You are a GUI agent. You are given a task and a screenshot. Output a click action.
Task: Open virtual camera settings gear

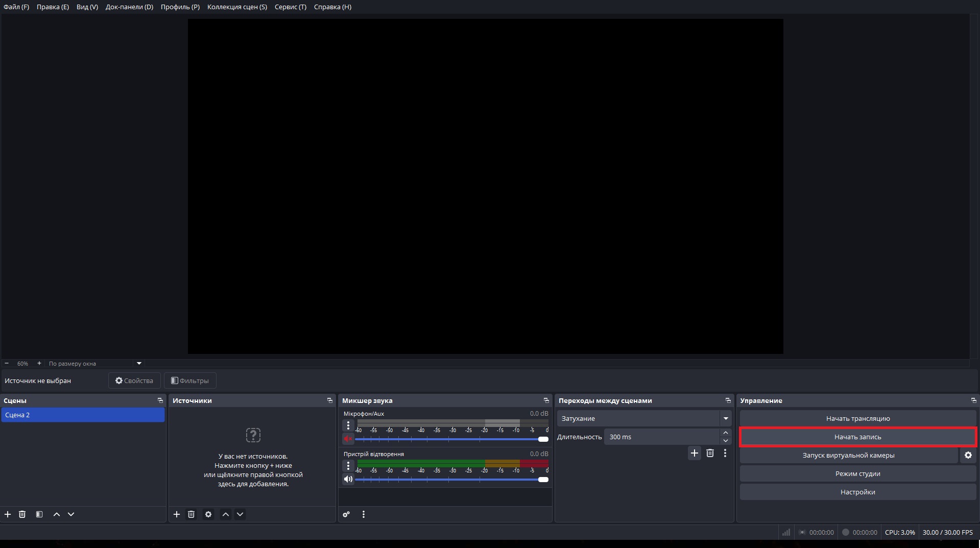(968, 455)
